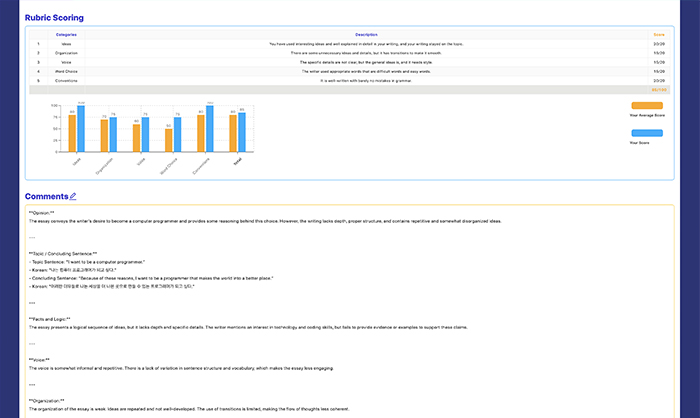
Task: Click the Opinion paragraph in comments
Action: [265, 220]
